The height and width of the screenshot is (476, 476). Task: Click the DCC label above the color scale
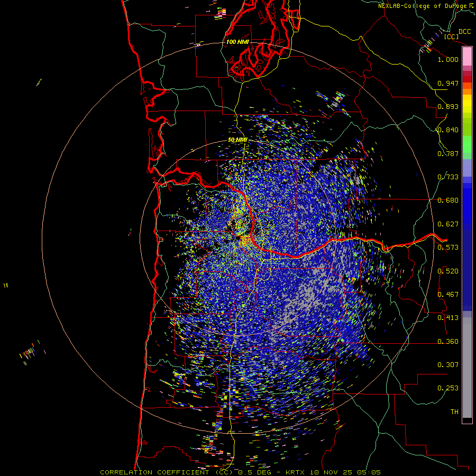point(465,32)
